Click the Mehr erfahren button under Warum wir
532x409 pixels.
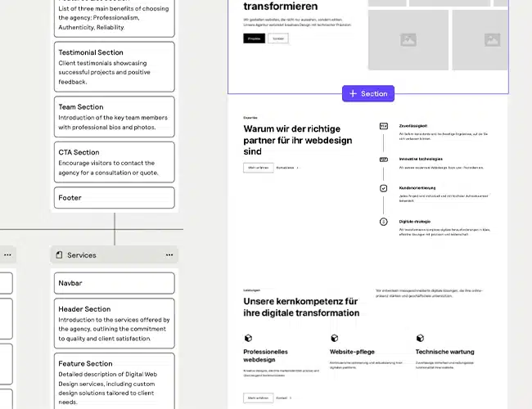[x=259, y=168]
